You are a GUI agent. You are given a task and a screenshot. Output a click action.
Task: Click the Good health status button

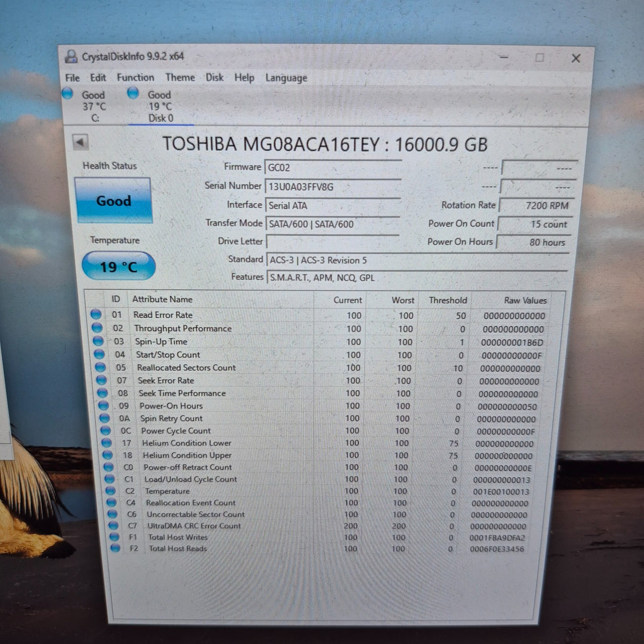pyautogui.click(x=113, y=201)
